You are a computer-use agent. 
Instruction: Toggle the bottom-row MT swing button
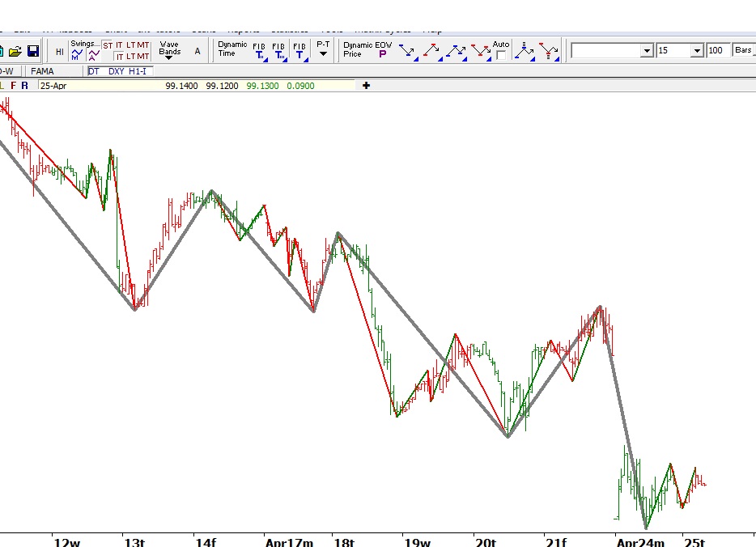(143, 57)
